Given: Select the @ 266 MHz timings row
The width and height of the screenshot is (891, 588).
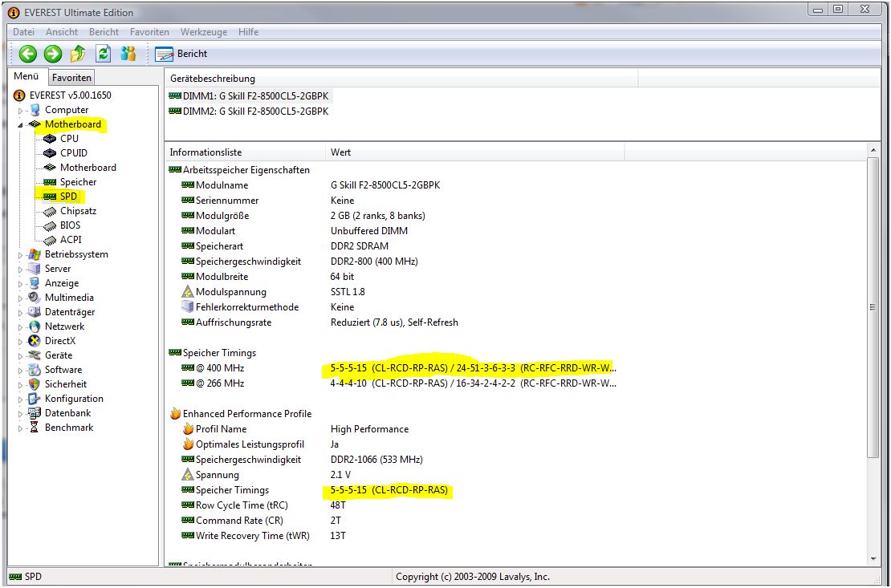Looking at the screenshot, I should pyautogui.click(x=398, y=383).
